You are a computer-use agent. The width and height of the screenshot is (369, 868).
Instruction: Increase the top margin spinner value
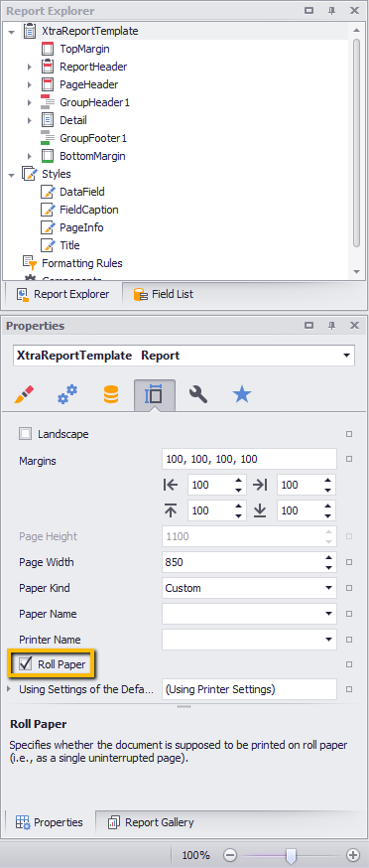[238, 506]
